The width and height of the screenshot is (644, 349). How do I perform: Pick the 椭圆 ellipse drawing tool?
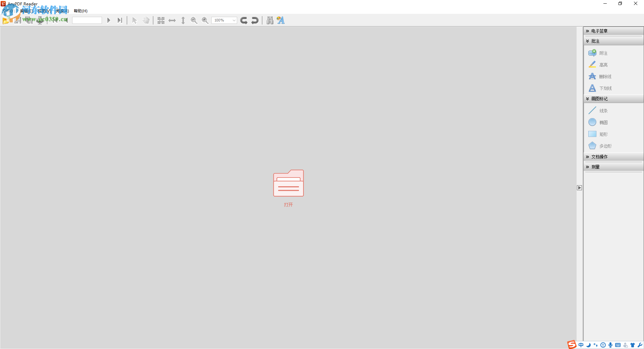click(603, 122)
